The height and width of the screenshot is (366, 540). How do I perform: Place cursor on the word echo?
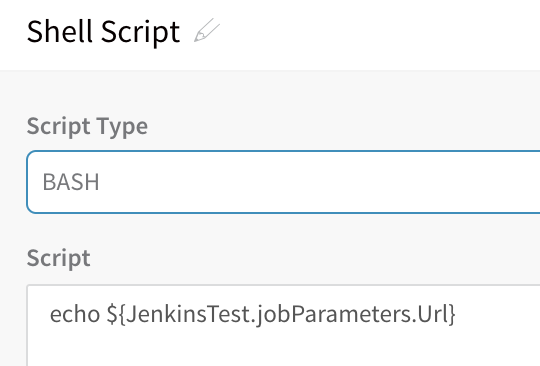pos(75,314)
